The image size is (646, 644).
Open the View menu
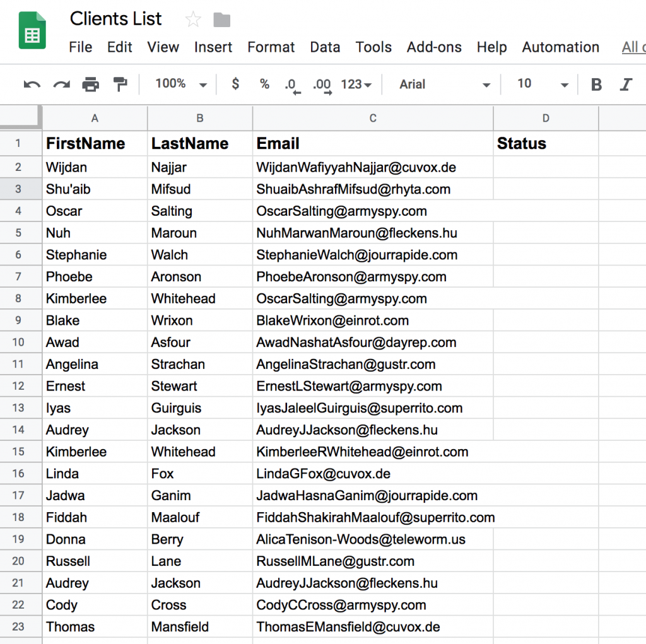163,47
